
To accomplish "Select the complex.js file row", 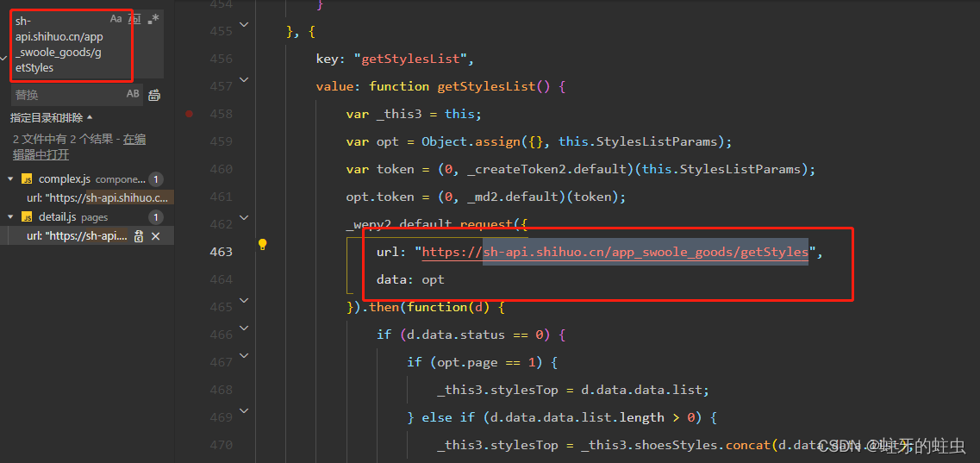I will point(87,179).
